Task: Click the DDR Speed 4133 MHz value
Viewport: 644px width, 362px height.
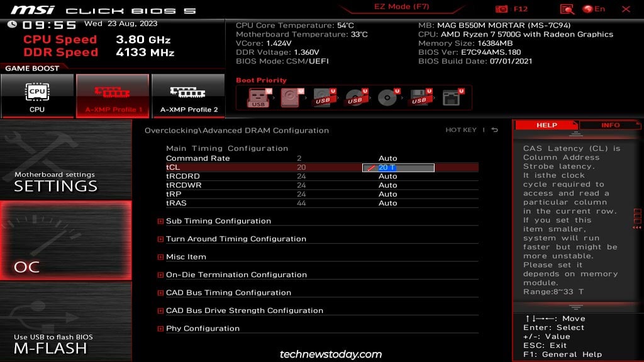Action: 145,53
